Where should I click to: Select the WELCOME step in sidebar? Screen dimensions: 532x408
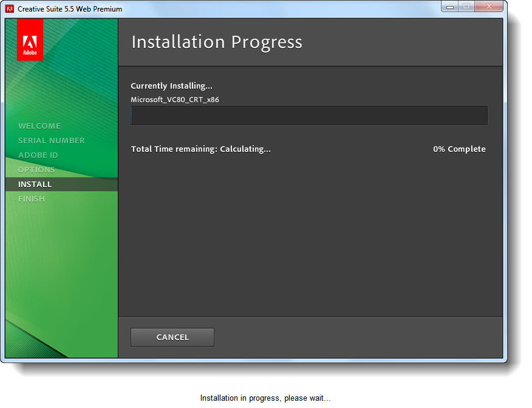[x=39, y=126]
